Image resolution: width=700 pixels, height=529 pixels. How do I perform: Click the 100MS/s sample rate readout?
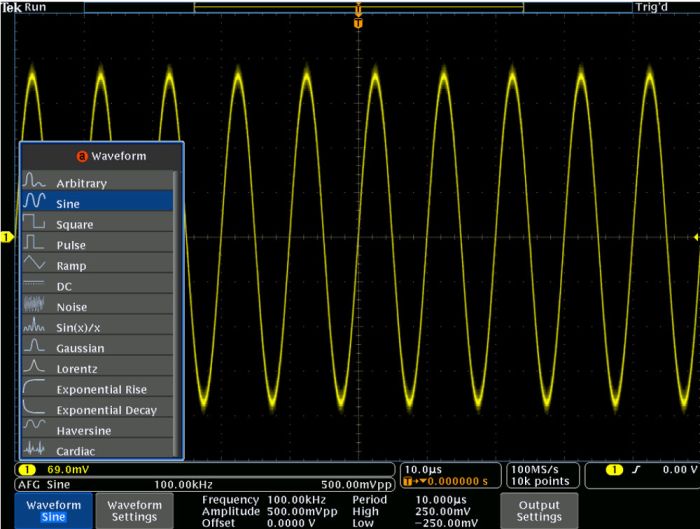click(x=535, y=470)
